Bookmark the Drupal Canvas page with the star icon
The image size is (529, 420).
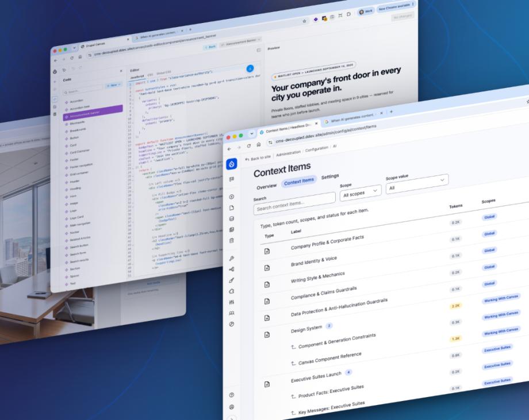click(304, 21)
